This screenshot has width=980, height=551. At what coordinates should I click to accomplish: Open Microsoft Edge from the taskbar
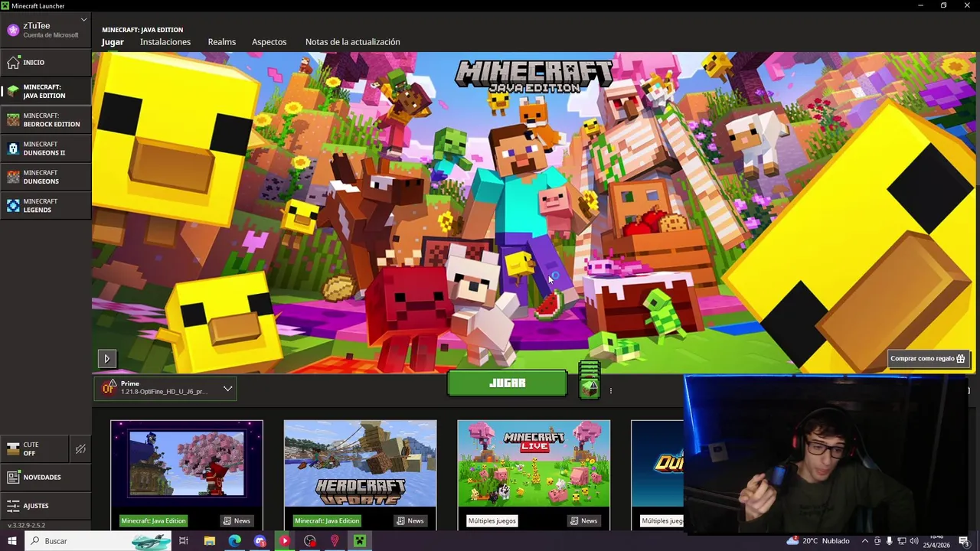coord(234,541)
